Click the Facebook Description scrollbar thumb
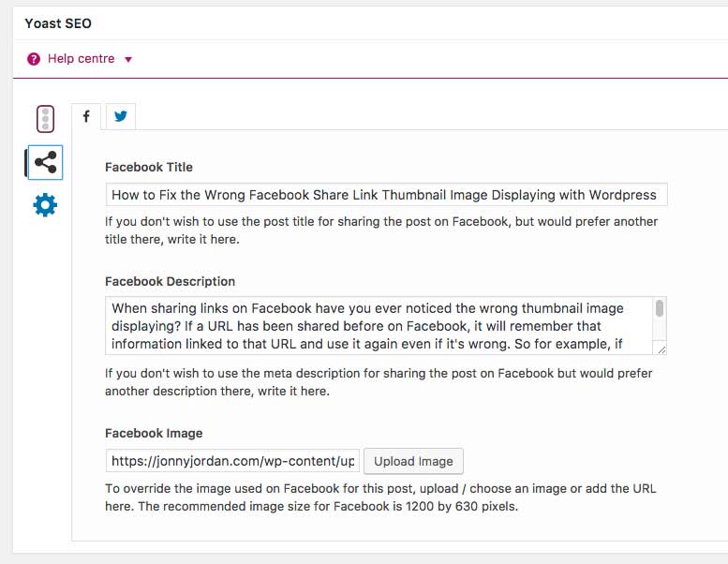Screen dimensions: 728x564 pos(660,308)
